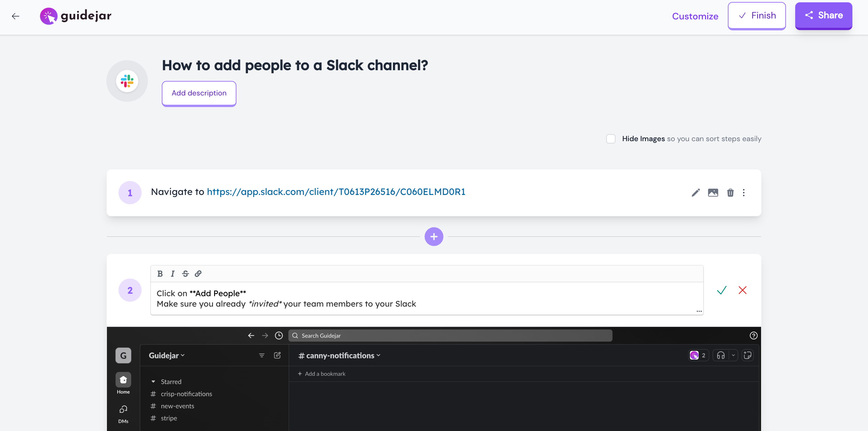Click Slack forward navigation arrow in screenshot
The width and height of the screenshot is (868, 431).
(x=265, y=336)
